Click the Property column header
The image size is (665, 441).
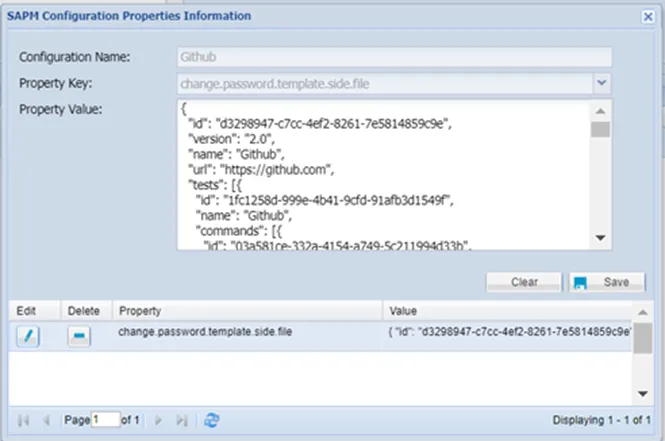(247, 311)
